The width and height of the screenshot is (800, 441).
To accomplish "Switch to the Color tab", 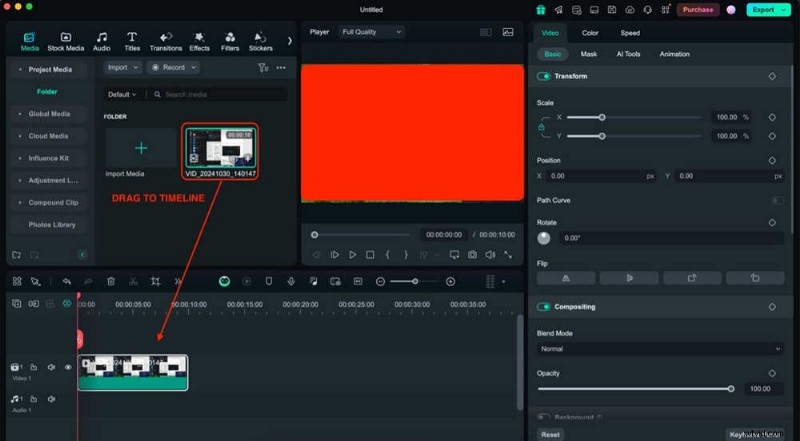I will click(590, 33).
